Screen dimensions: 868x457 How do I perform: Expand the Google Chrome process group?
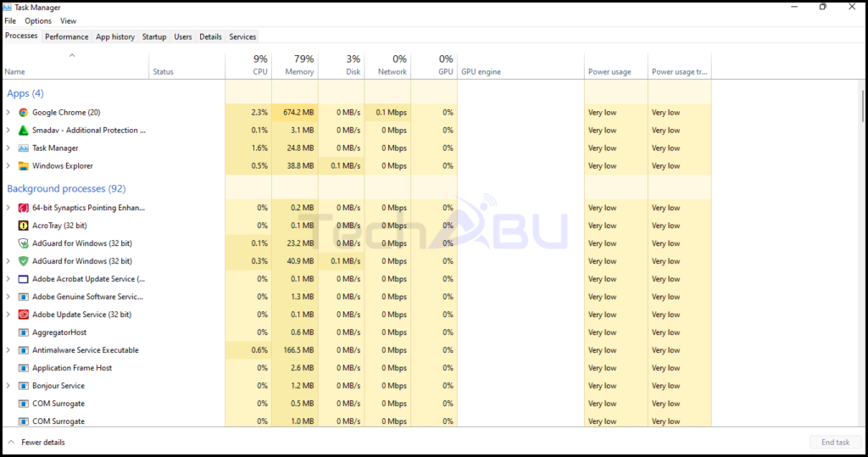[x=8, y=113]
